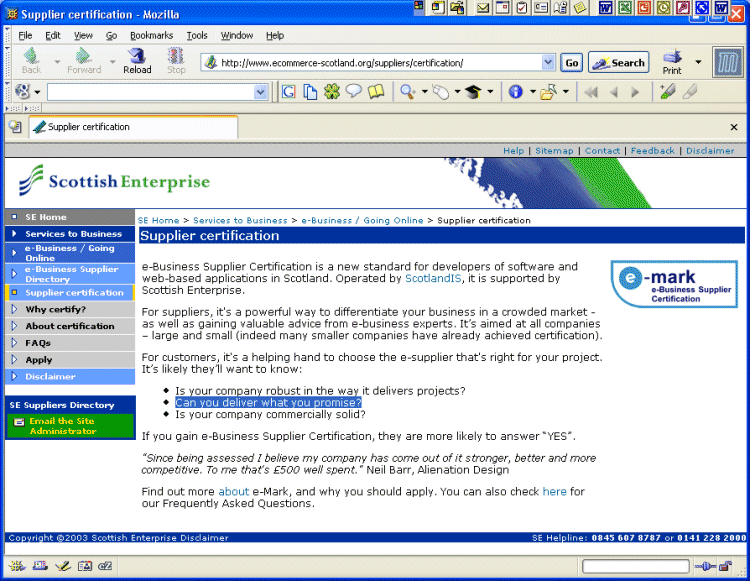Click the Back navigation arrow

31,61
